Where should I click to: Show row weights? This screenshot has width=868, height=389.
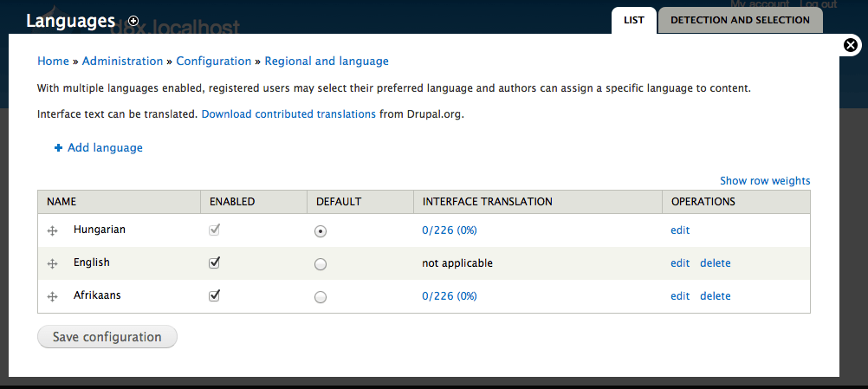pos(765,181)
